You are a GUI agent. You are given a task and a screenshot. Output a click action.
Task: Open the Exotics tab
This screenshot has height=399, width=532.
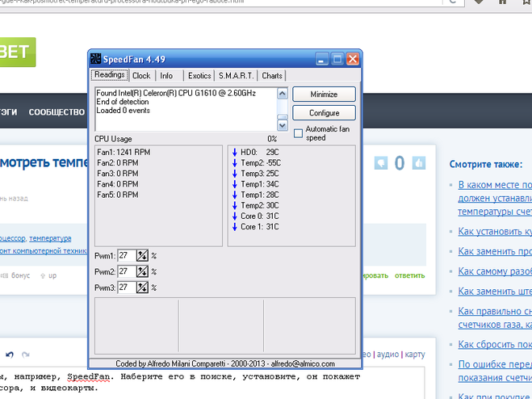pos(199,76)
